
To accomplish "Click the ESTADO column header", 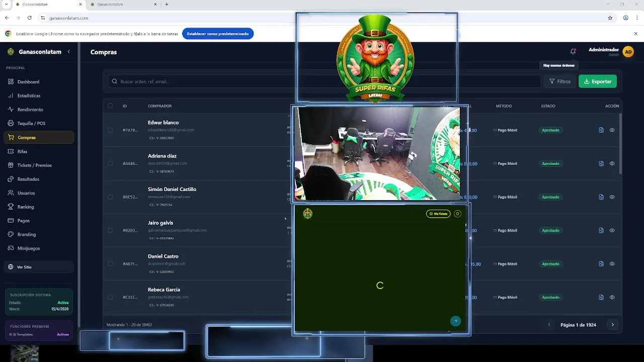I will [548, 106].
